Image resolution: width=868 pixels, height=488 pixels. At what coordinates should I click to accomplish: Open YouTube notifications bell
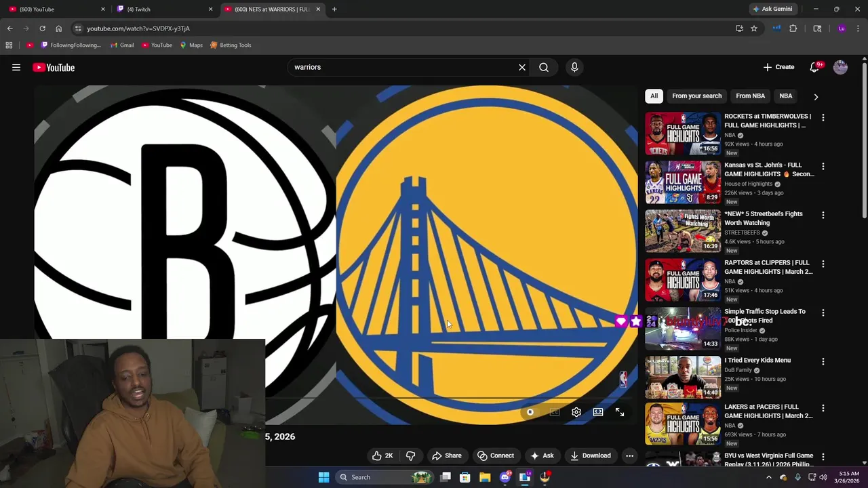pos(815,67)
